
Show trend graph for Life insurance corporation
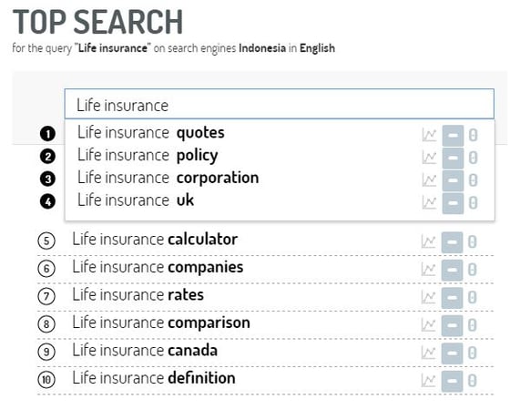(429, 180)
